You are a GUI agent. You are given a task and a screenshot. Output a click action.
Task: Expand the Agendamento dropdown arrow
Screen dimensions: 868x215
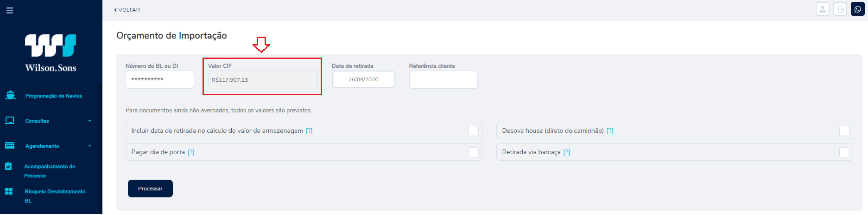[89, 146]
